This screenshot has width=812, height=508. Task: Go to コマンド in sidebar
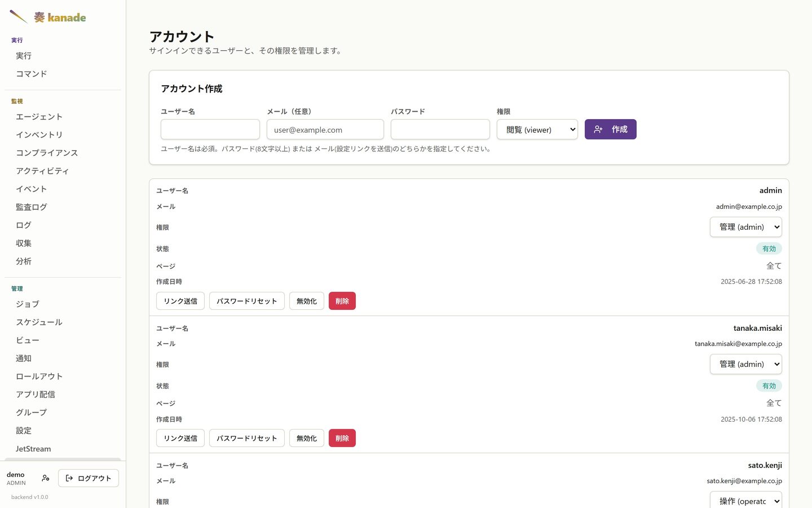click(63, 74)
